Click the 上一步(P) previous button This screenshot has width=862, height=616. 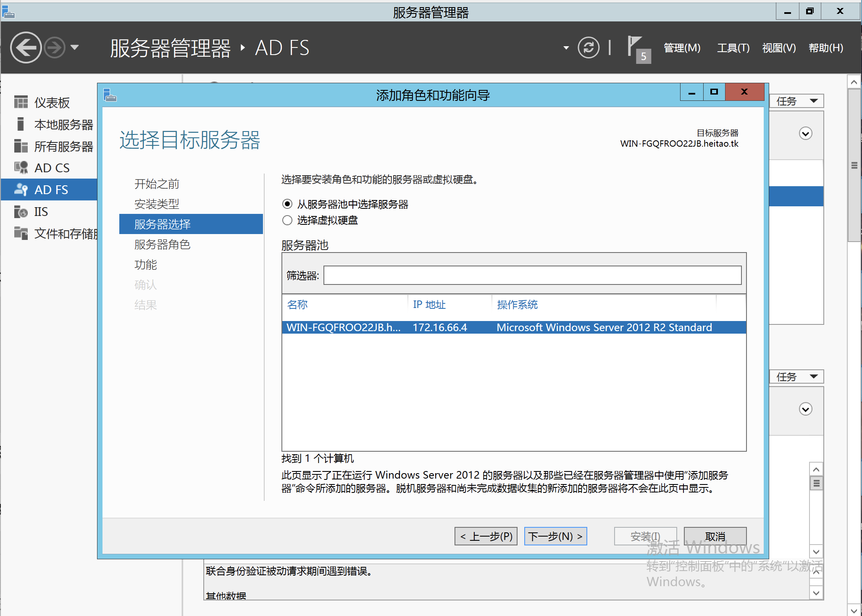[x=486, y=536]
